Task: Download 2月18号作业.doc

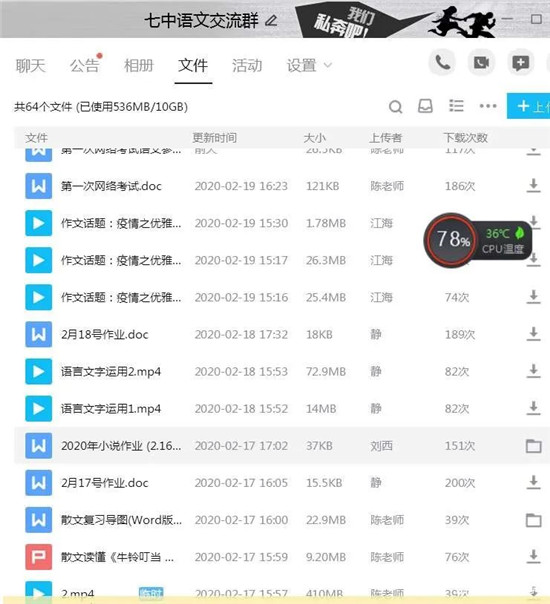Action: (x=533, y=334)
